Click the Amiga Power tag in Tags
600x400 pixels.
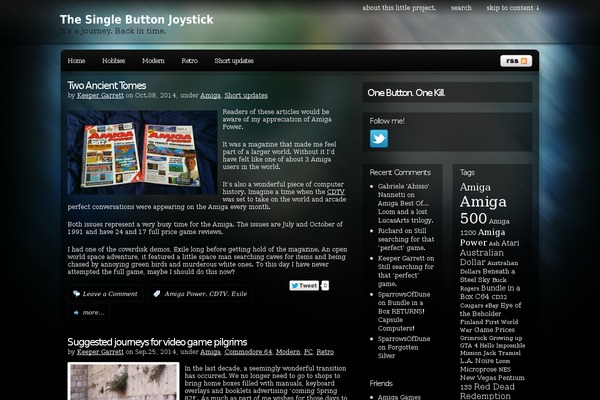point(483,237)
